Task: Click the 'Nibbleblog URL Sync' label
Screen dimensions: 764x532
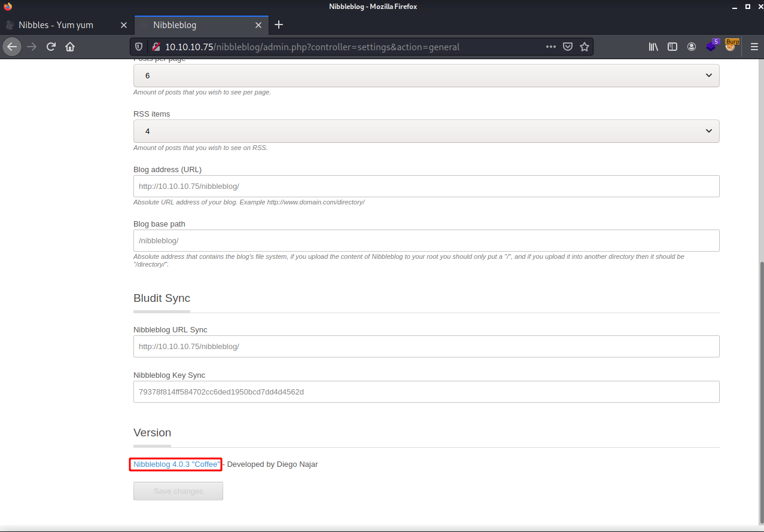Action: pos(171,330)
